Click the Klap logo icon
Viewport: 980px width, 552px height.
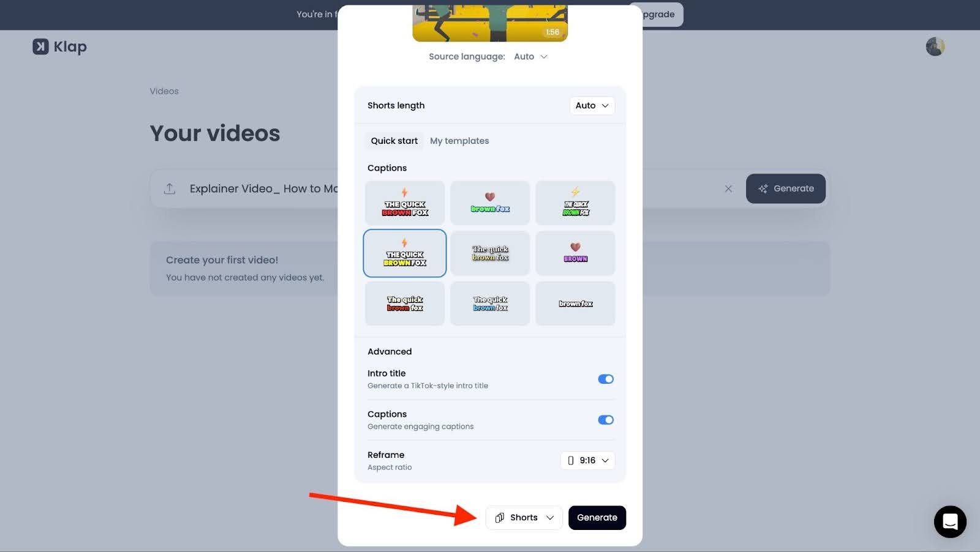pyautogui.click(x=40, y=47)
